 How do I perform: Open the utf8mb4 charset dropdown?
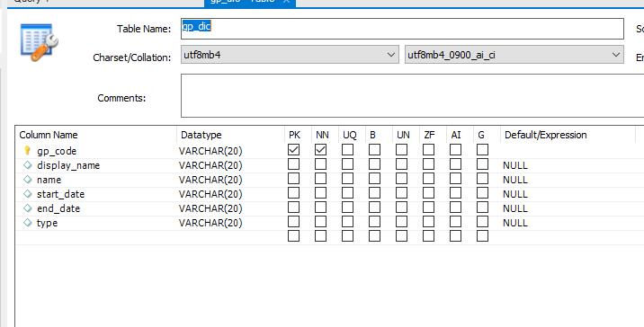pos(290,55)
